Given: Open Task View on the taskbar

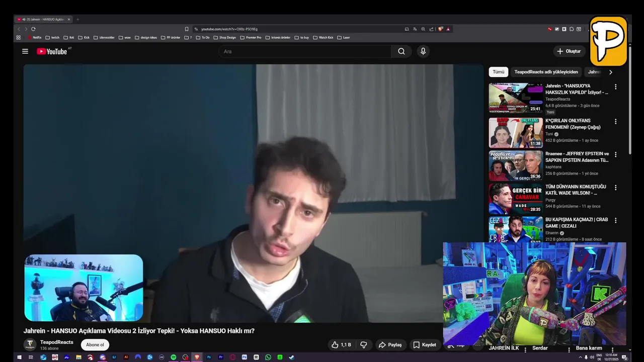Looking at the screenshot, I should [31, 357].
